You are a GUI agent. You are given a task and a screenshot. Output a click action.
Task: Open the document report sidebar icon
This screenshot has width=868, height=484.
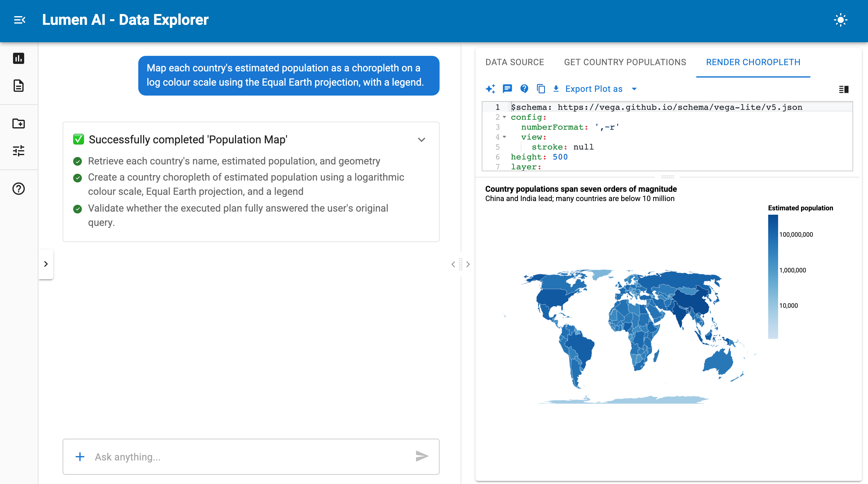[x=19, y=86]
